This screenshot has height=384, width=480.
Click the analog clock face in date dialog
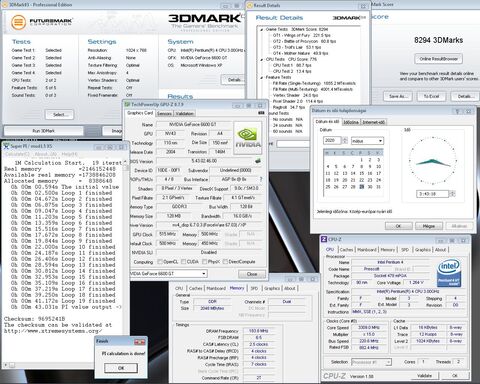pyautogui.click(x=432, y=161)
